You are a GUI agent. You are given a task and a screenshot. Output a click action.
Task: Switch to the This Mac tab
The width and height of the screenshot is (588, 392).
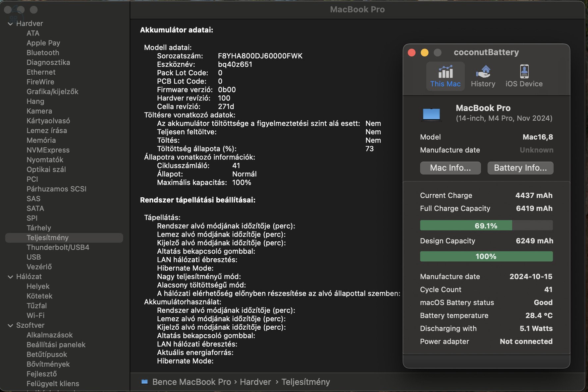[x=445, y=76]
